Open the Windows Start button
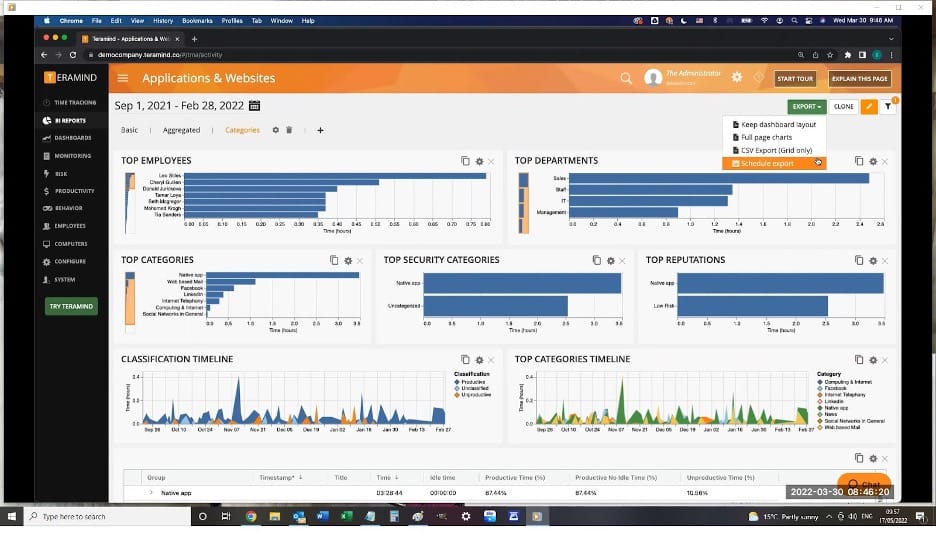 (11, 516)
